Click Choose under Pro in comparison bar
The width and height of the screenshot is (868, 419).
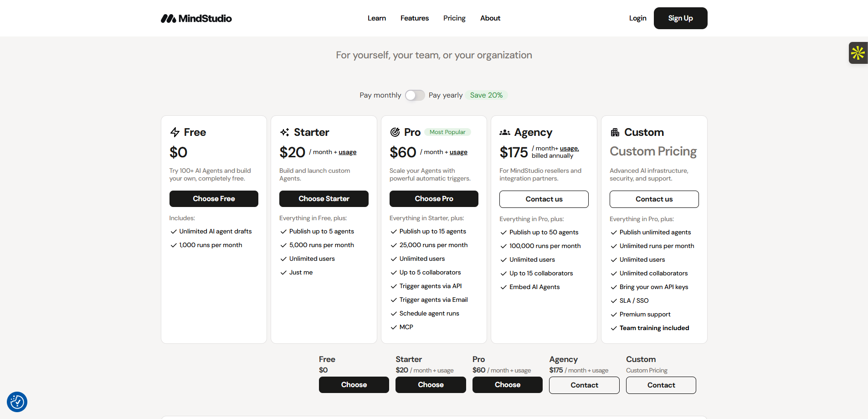508,385
